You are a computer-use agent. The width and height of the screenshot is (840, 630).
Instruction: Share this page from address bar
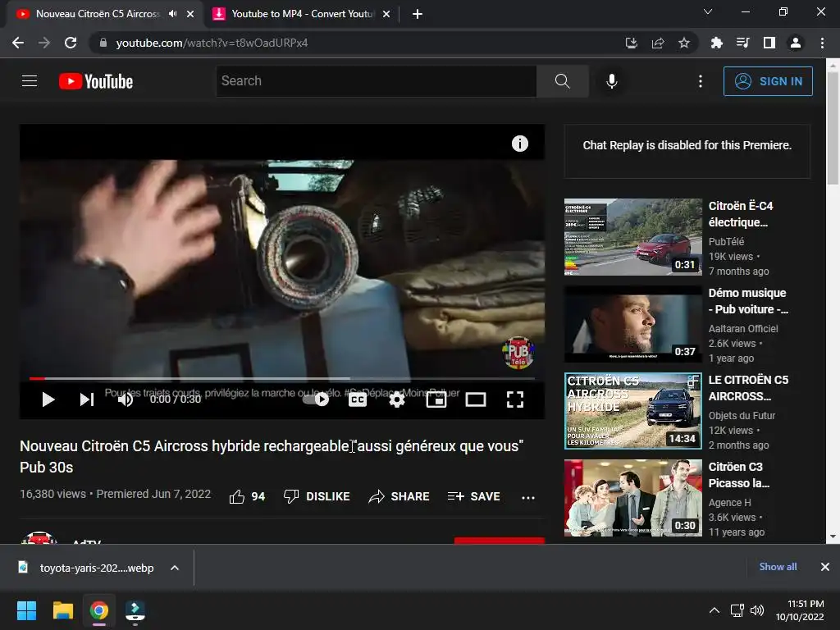(x=657, y=43)
